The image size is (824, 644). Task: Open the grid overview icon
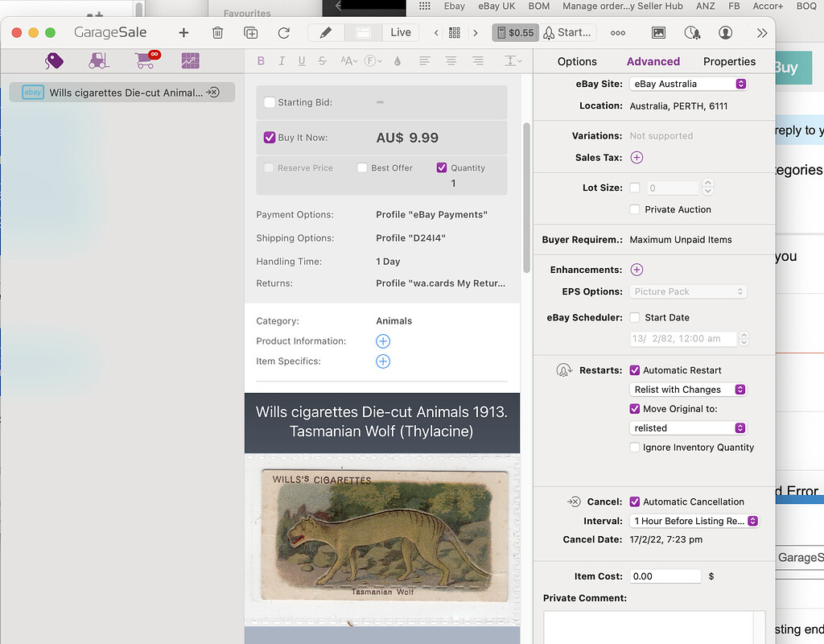455,32
